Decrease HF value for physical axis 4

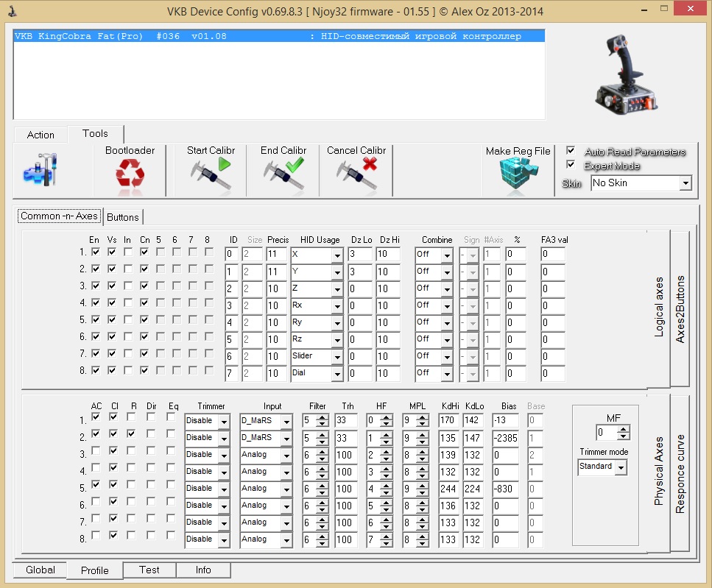pos(387,475)
